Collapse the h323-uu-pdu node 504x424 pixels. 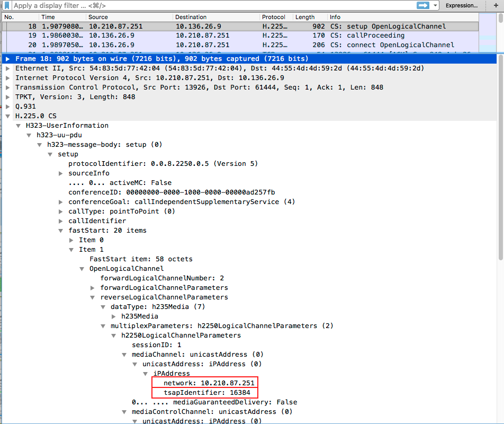(x=29, y=135)
